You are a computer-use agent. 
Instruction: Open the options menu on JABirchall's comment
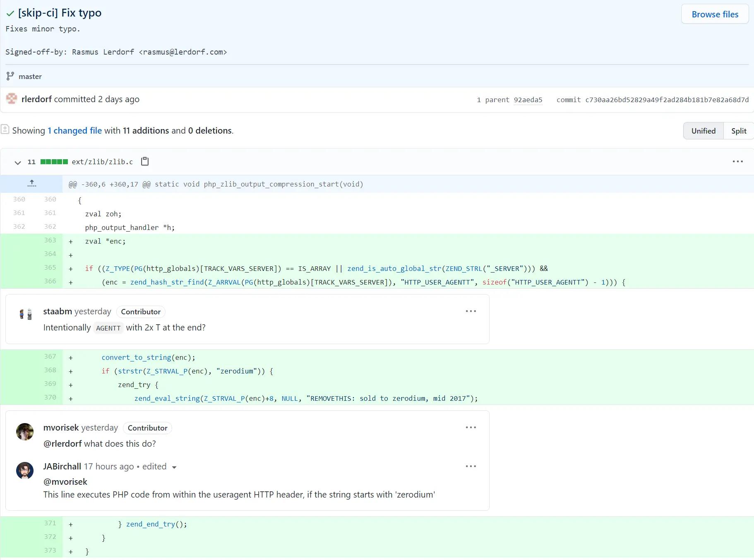[x=471, y=466]
